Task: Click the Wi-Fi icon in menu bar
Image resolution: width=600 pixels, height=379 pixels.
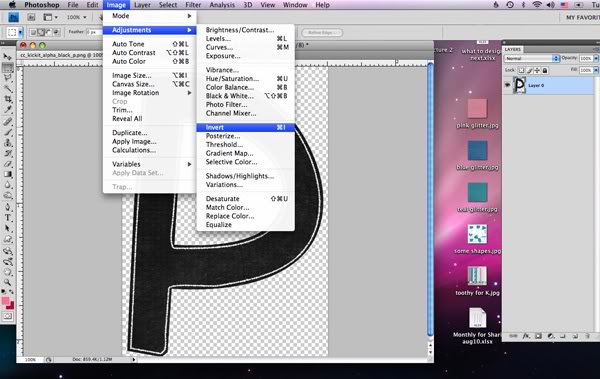Action: pyautogui.click(x=537, y=5)
